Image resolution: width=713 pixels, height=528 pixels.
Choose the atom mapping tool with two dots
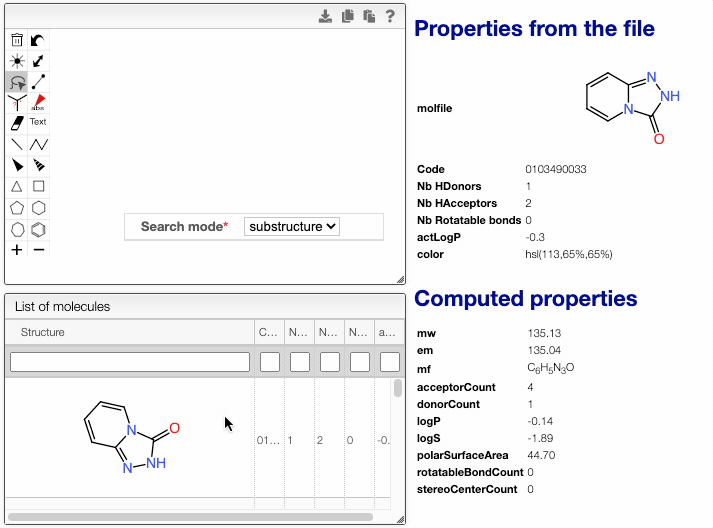(x=38, y=82)
